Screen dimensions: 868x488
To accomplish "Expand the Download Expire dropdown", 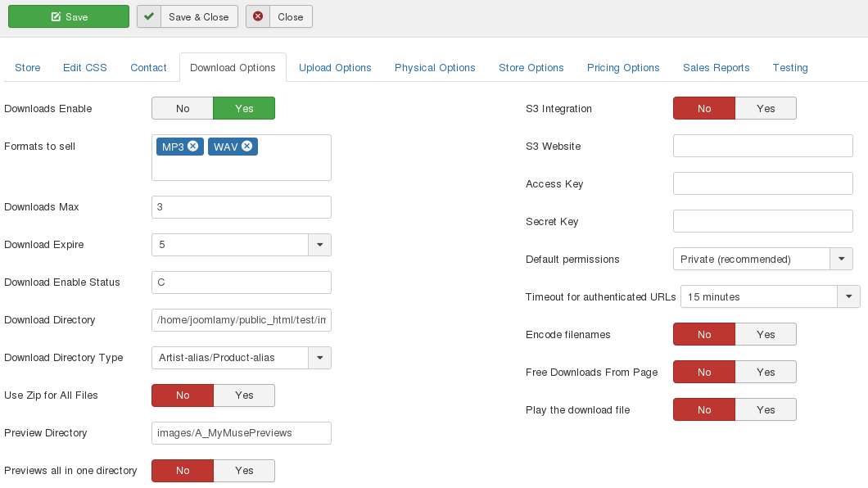I will [319, 245].
